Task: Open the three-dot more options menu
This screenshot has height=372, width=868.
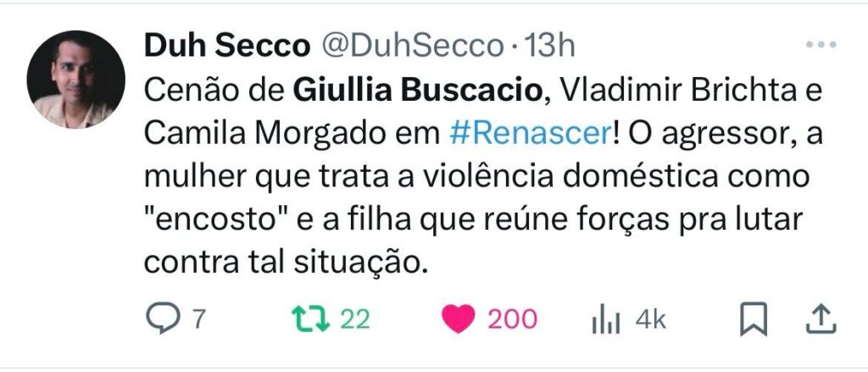Action: [821, 45]
